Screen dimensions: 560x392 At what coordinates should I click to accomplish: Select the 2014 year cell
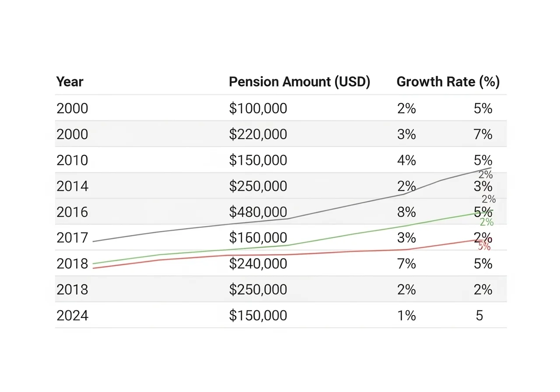[72, 186]
